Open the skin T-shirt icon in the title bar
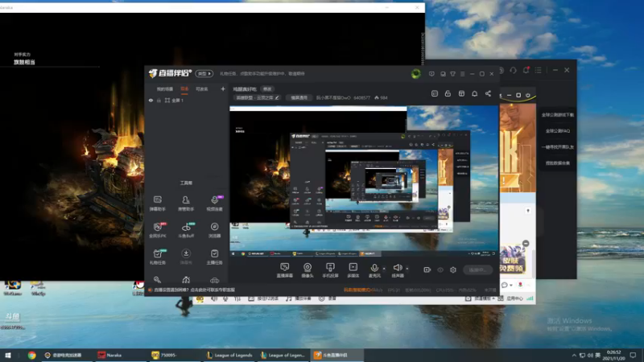The image size is (644, 362). 452,74
